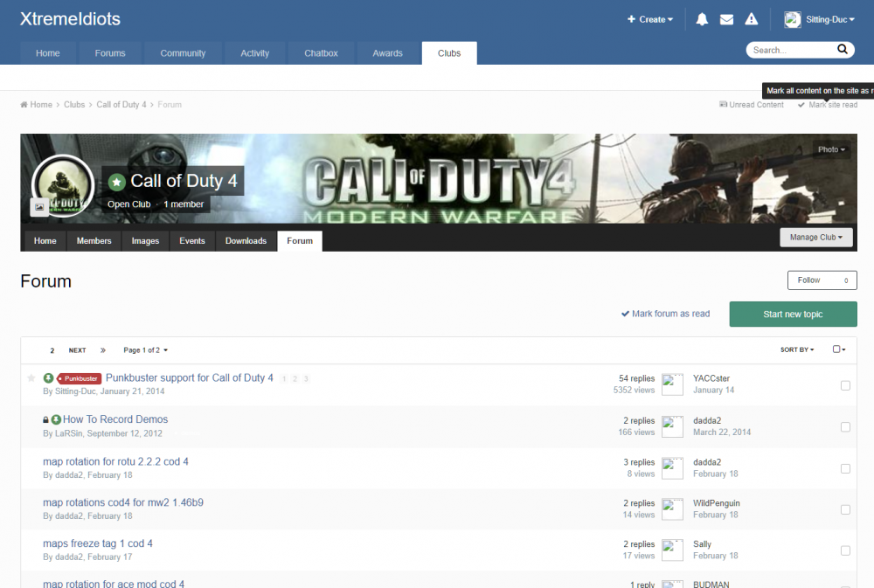Click the star icon beside Punkbuster topic
874x588 pixels.
pyautogui.click(x=31, y=378)
